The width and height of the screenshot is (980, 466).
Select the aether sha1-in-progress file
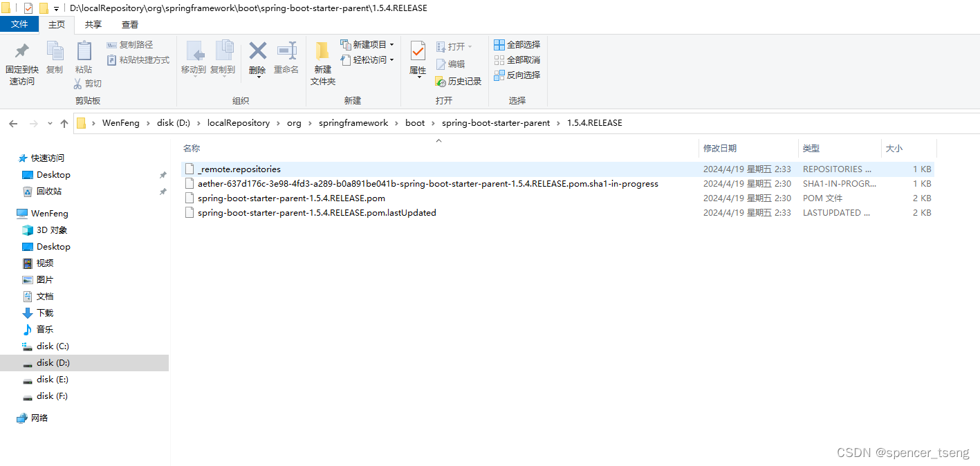click(557, 184)
